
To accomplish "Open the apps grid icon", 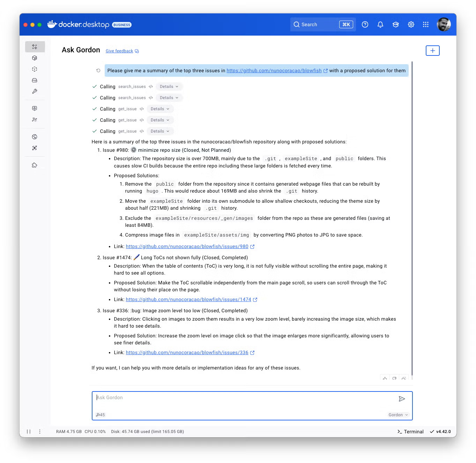I will 426,24.
